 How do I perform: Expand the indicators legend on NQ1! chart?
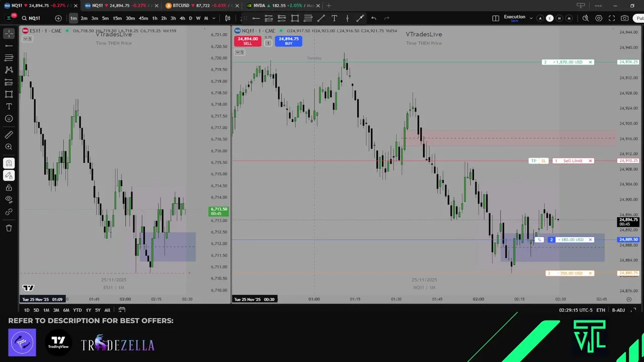(x=240, y=52)
